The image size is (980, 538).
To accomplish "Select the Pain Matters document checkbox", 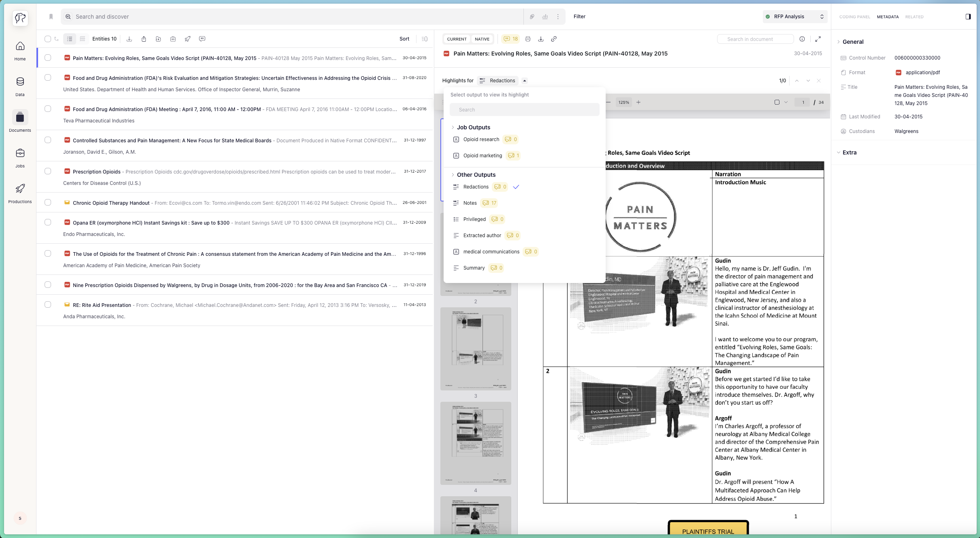I will [48, 58].
